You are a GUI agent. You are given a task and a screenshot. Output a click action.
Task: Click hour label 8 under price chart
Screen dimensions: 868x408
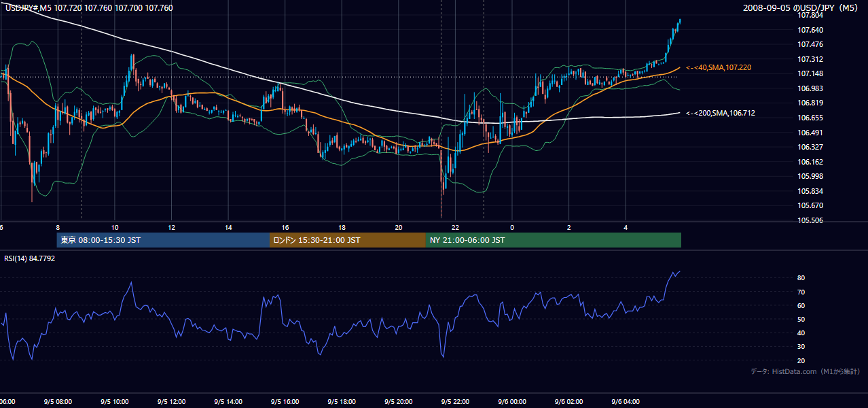58,227
